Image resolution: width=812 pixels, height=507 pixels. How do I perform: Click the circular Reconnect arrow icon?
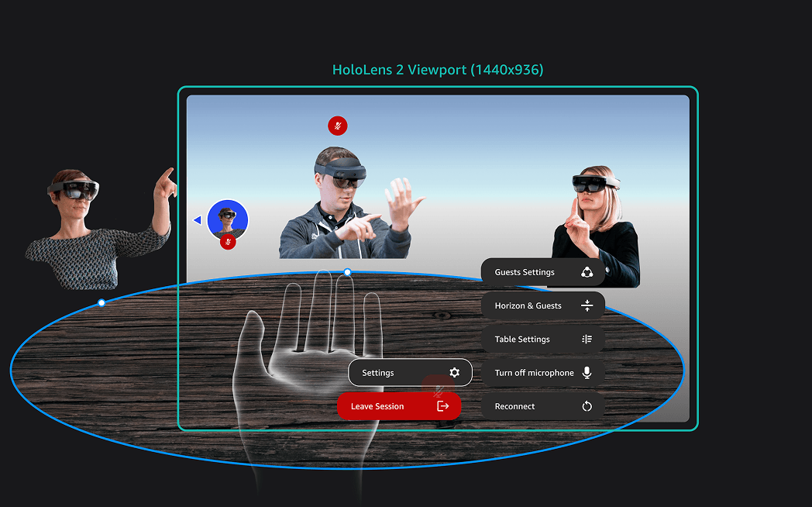(587, 406)
